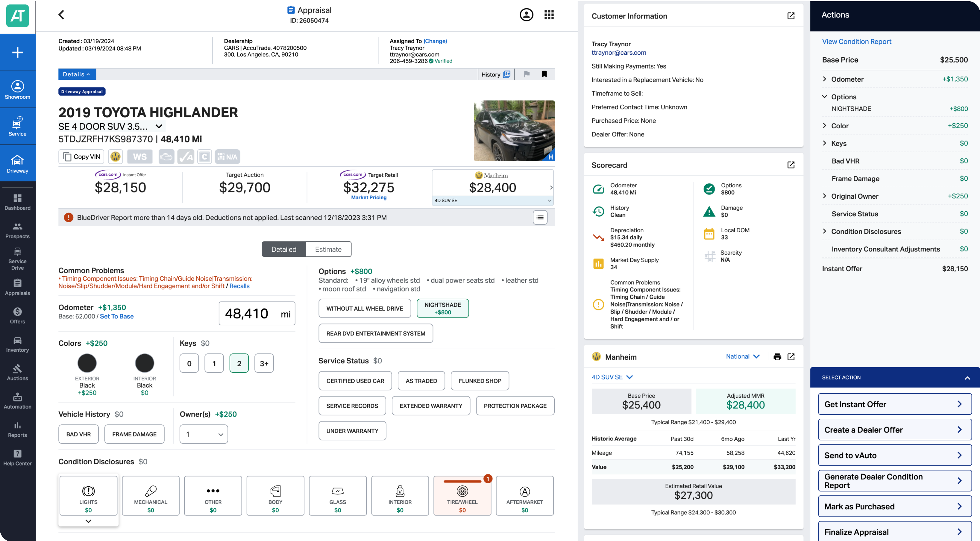Select 0 keys option

(x=189, y=363)
